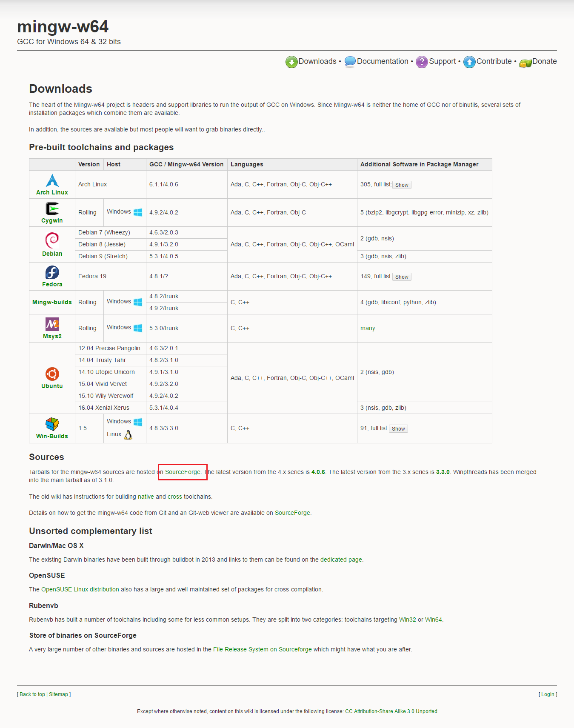
Task: Show the full Fedora package list
Action: (402, 277)
